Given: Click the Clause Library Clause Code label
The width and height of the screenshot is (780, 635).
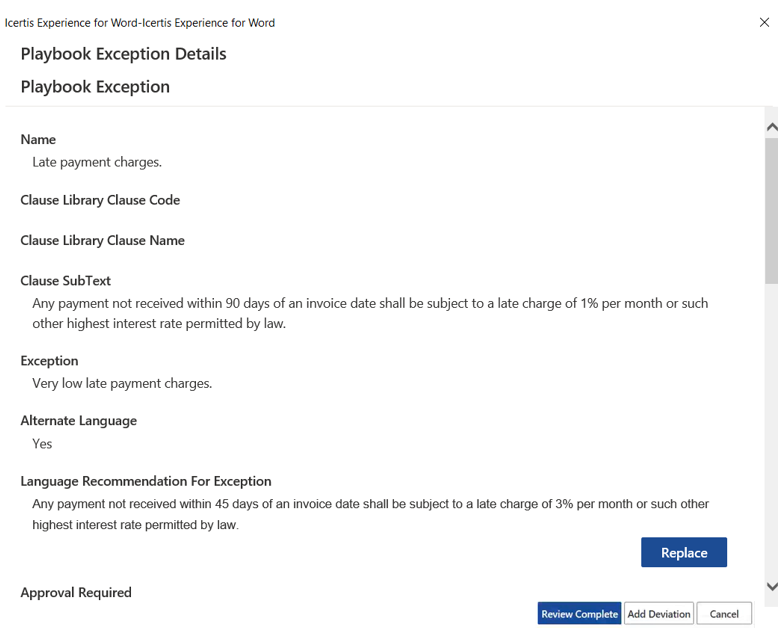Looking at the screenshot, I should click(100, 200).
